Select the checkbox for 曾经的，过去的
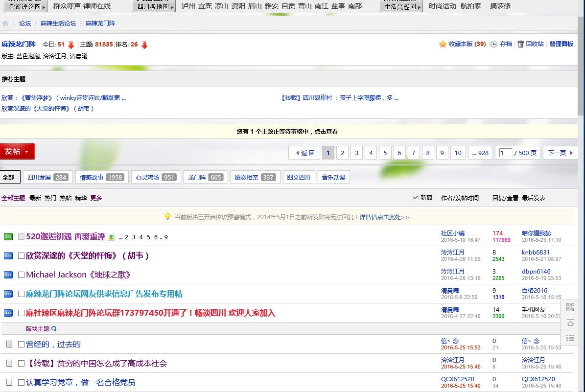The width and height of the screenshot is (585, 392). click(x=21, y=345)
